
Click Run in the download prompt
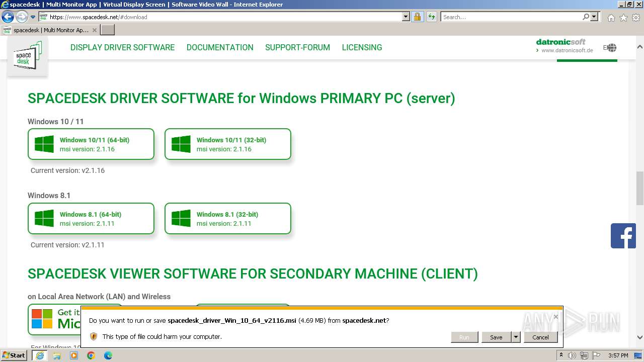click(464, 337)
